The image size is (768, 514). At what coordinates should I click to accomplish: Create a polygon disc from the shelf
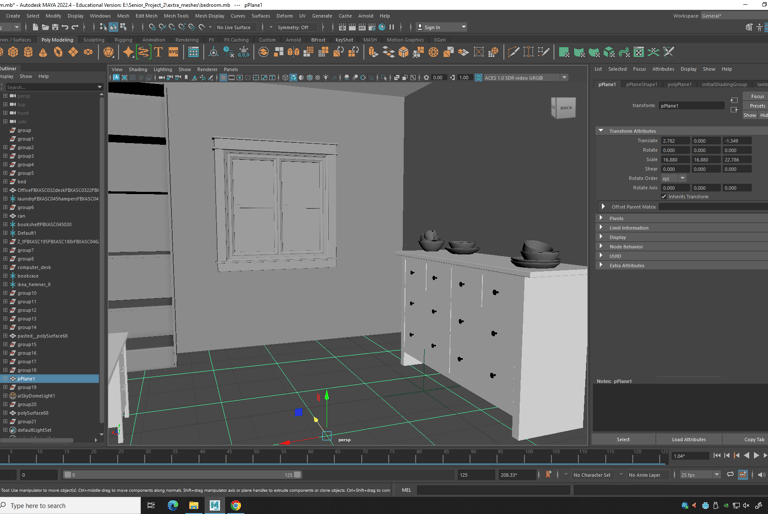(88, 52)
